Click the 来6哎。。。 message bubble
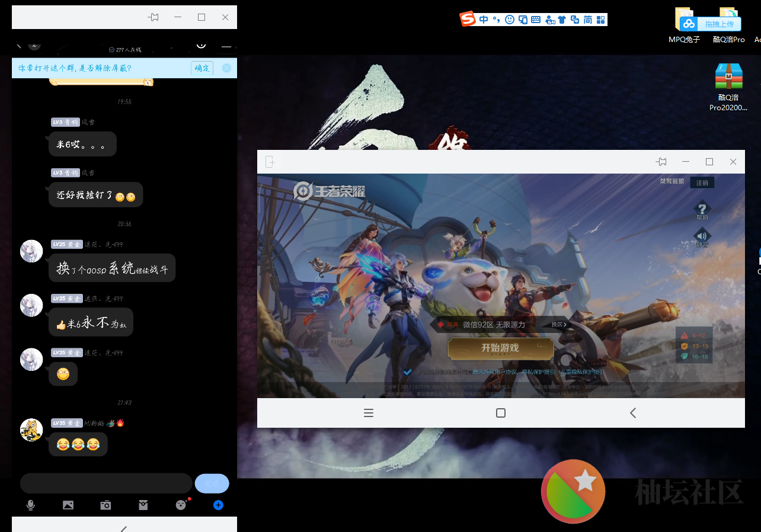This screenshot has width=761, height=532. click(82, 144)
